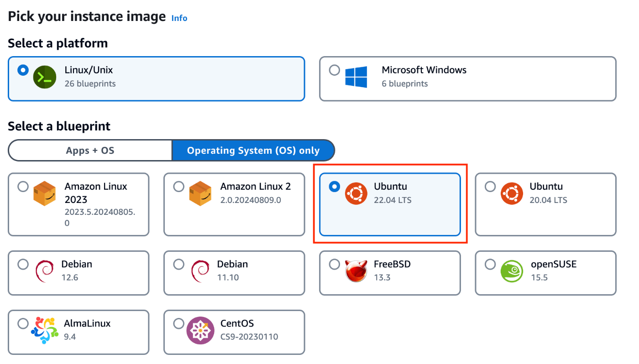Click the '9.4' AlmaLinux version text
Viewport: 639px width, 364px height.
[x=70, y=337]
